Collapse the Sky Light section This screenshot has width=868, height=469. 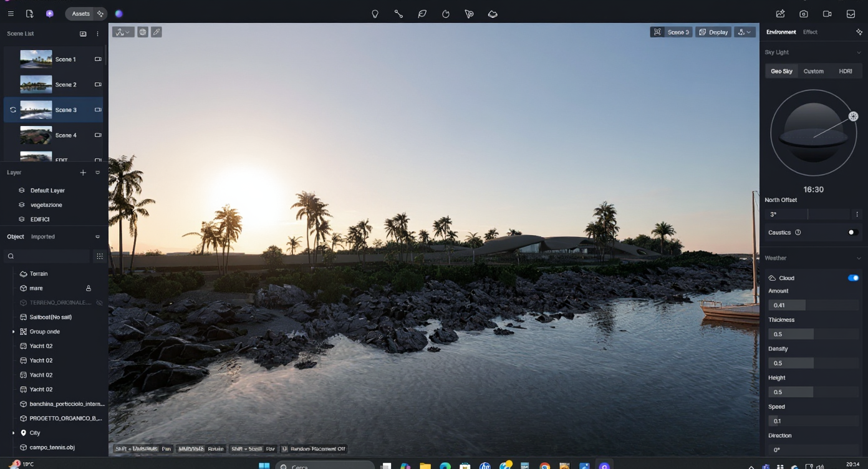pyautogui.click(x=859, y=52)
